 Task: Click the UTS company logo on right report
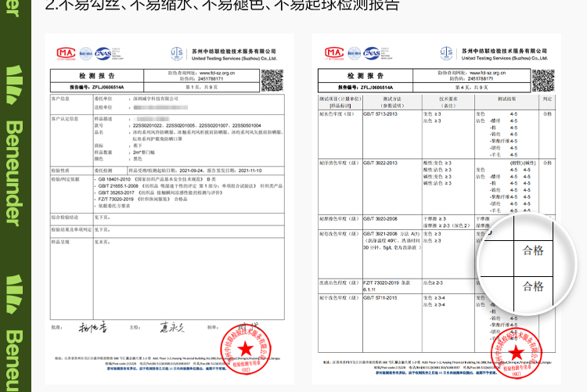tap(446, 53)
